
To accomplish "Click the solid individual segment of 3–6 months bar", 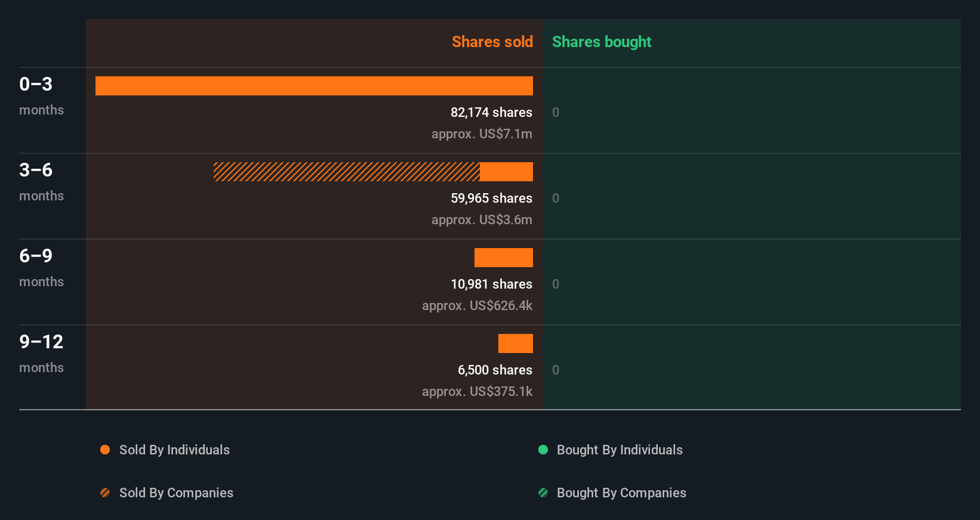I will click(506, 172).
